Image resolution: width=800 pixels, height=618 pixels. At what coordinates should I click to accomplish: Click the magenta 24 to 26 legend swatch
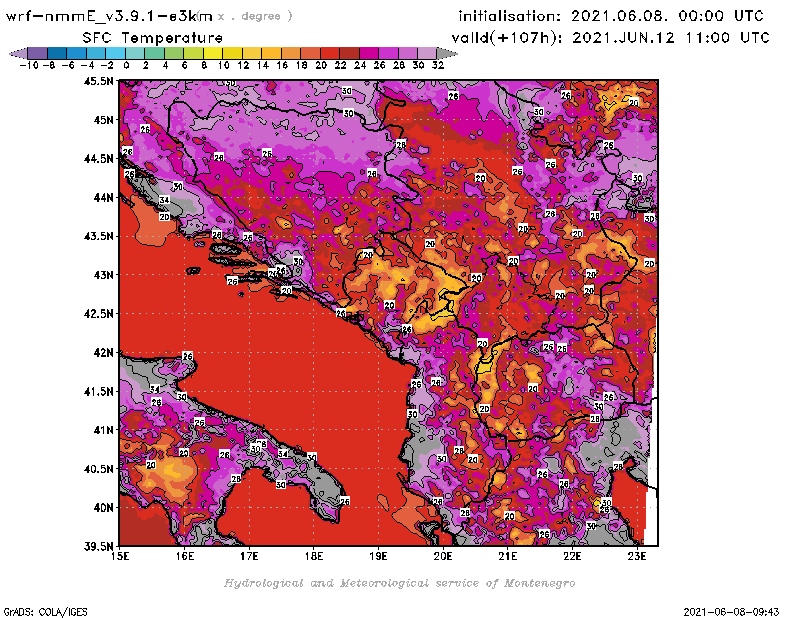pyautogui.click(x=368, y=53)
